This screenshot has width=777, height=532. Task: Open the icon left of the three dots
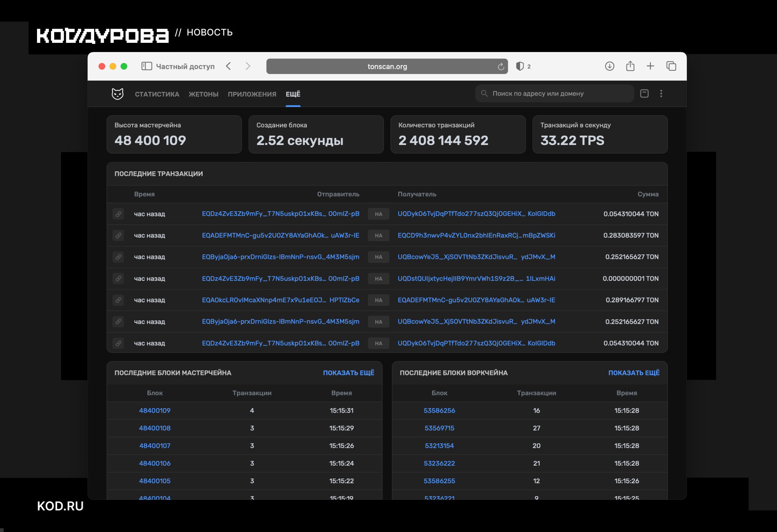pos(644,93)
